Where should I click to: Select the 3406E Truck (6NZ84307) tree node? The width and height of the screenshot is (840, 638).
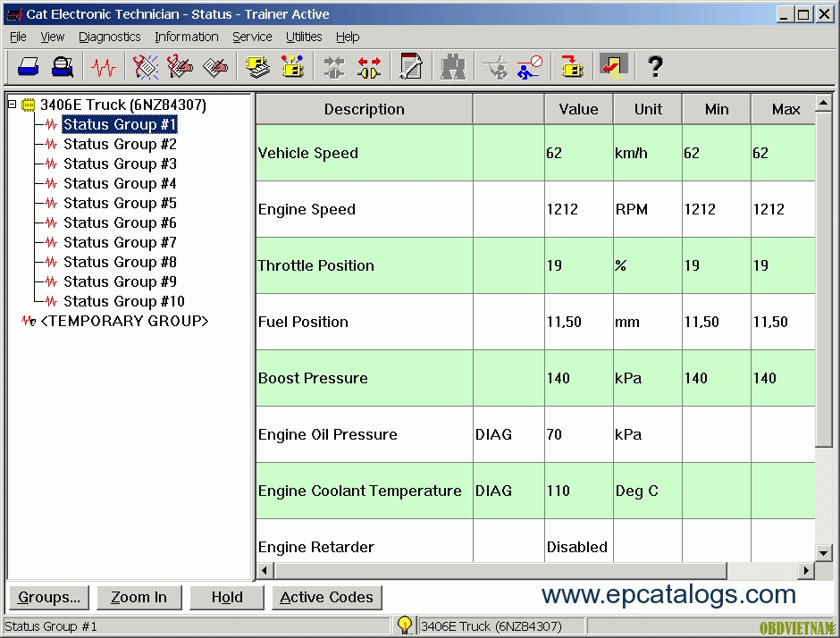coord(123,105)
